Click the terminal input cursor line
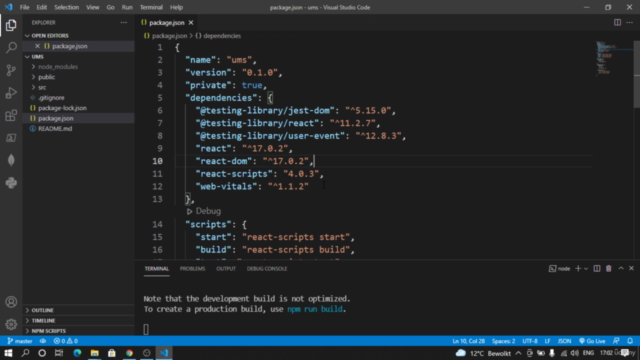The image size is (640, 360). point(146,329)
